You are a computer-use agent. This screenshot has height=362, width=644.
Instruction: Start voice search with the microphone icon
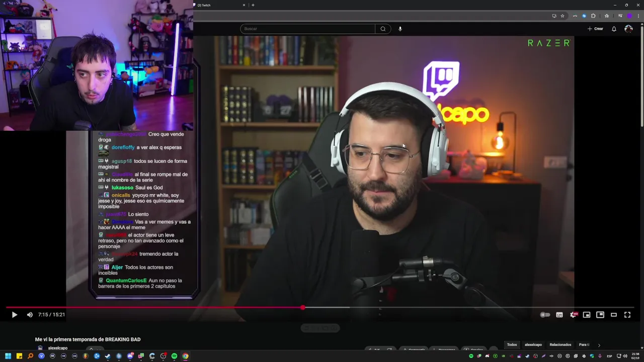(400, 29)
